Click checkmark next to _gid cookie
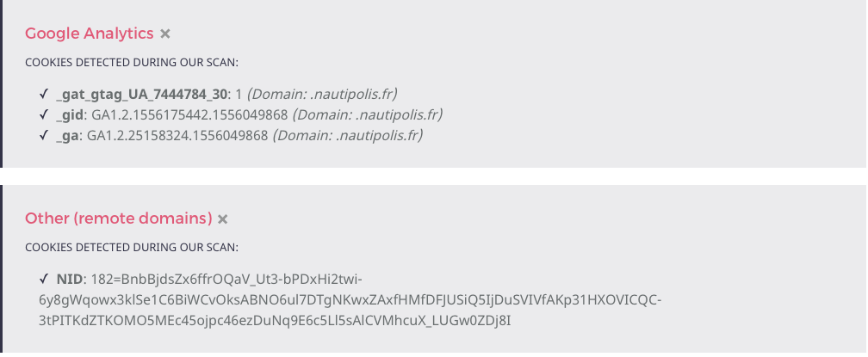868x357 pixels. 44,115
